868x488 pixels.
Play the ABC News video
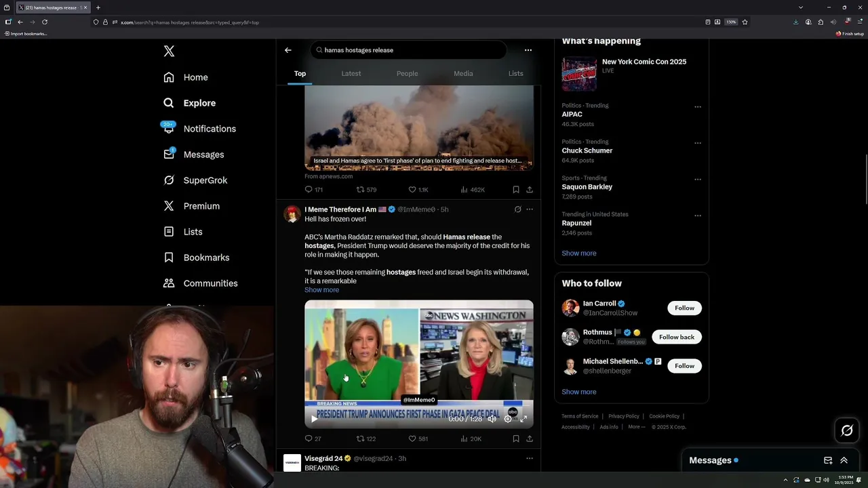pyautogui.click(x=314, y=419)
